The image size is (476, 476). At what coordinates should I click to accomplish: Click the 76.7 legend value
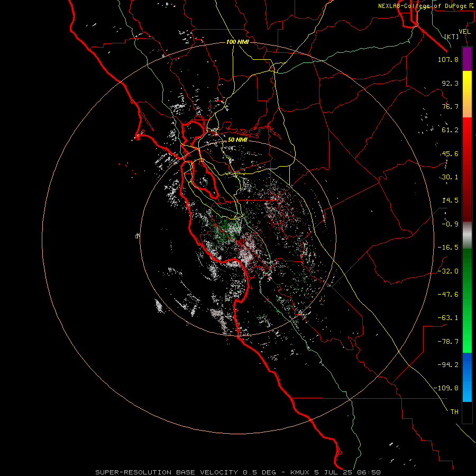tap(450, 106)
